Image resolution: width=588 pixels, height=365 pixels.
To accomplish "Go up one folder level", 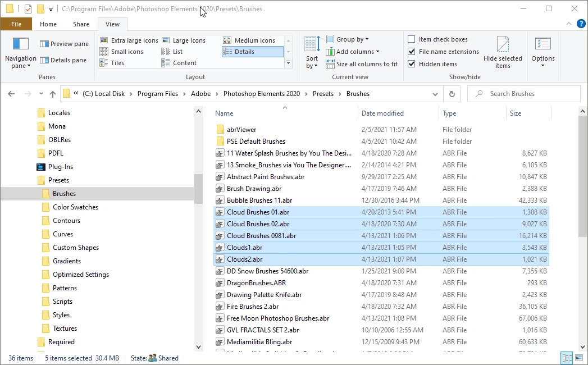I will [x=52, y=94].
